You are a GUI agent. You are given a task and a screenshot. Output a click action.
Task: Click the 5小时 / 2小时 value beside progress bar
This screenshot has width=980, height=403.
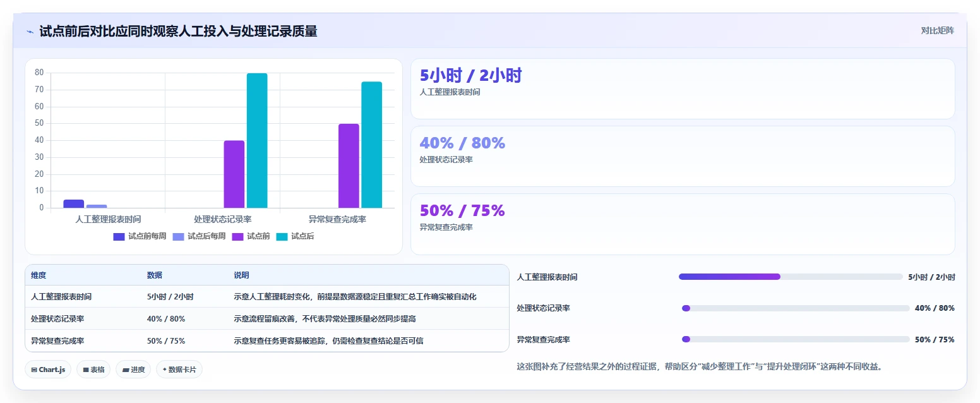[x=931, y=277]
